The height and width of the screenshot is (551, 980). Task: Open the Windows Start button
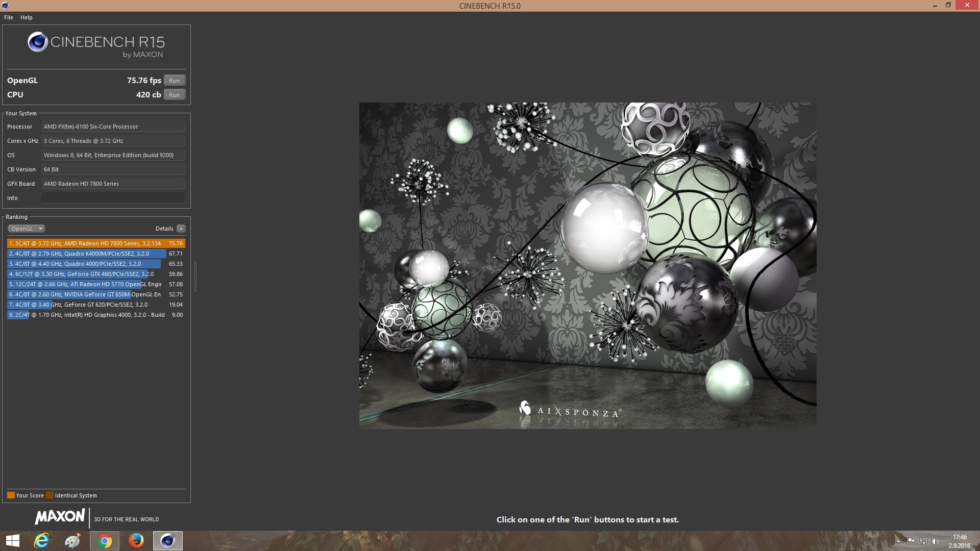click(13, 541)
